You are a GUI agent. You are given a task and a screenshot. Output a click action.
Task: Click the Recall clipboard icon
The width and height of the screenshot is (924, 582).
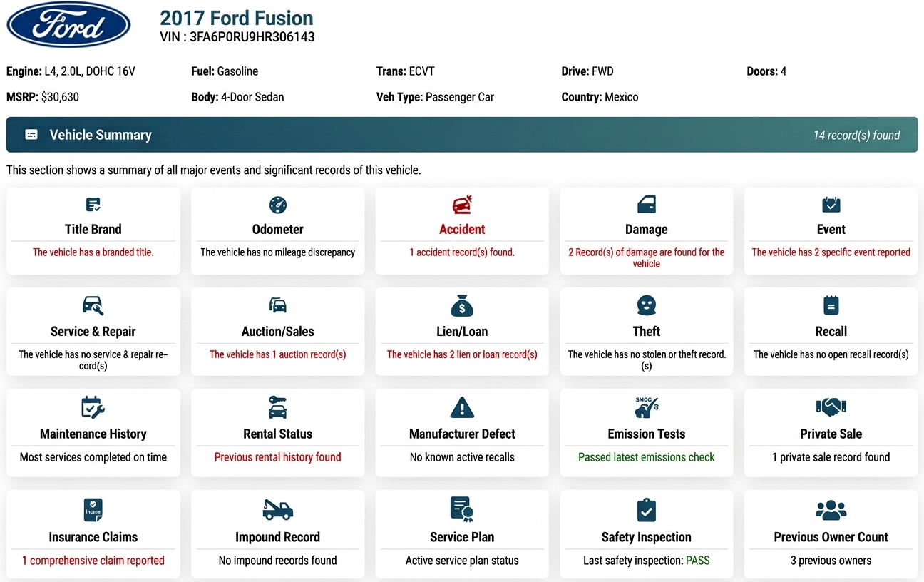pyautogui.click(x=831, y=306)
